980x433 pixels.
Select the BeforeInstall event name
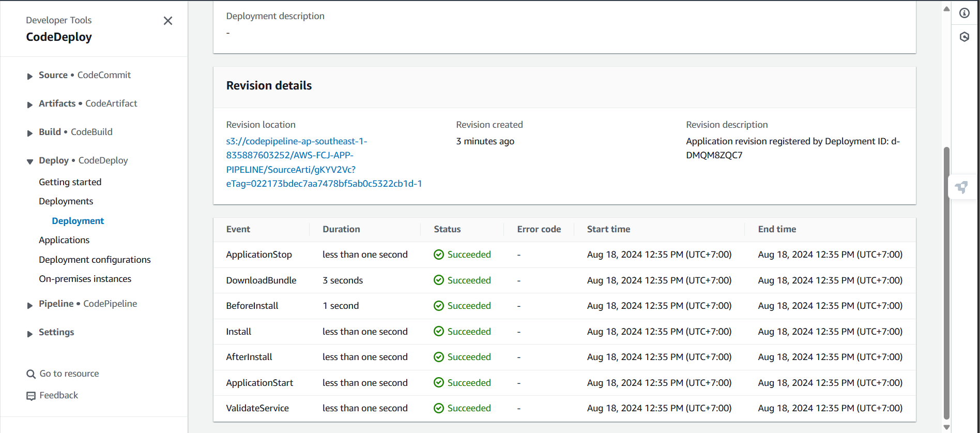(x=252, y=306)
